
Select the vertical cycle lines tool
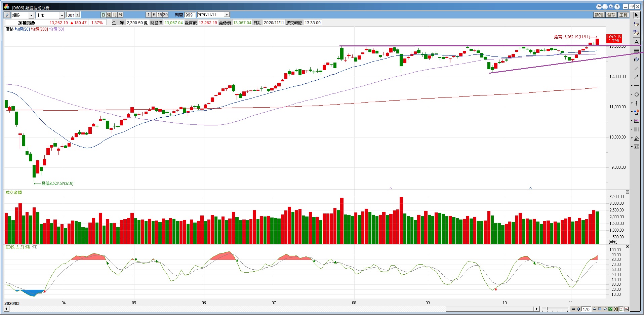pyautogui.click(x=637, y=129)
